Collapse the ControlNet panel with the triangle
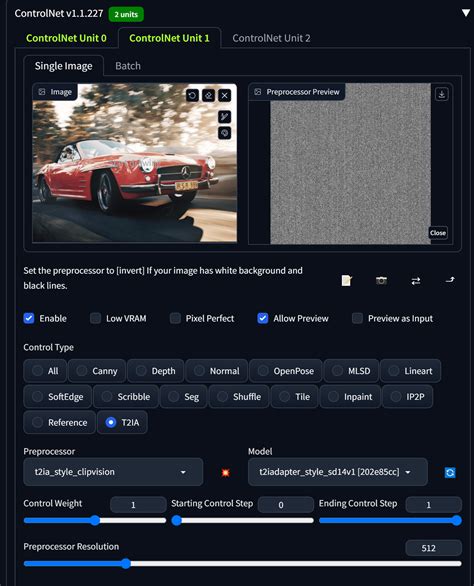 (465, 13)
